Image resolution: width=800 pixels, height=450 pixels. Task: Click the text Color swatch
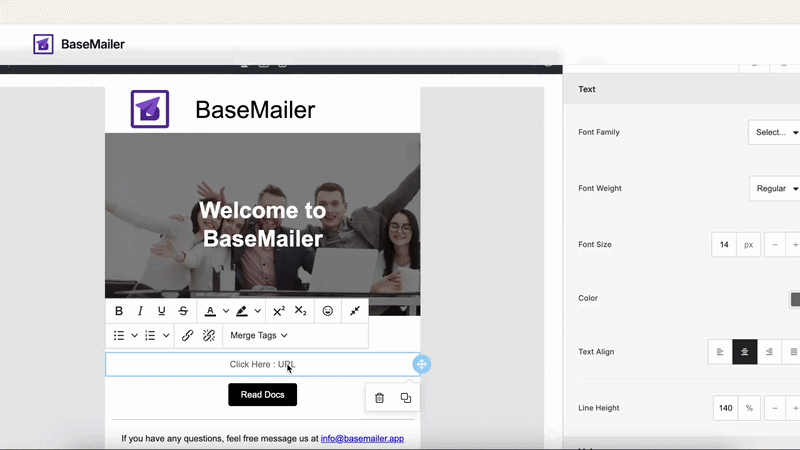[x=795, y=299]
